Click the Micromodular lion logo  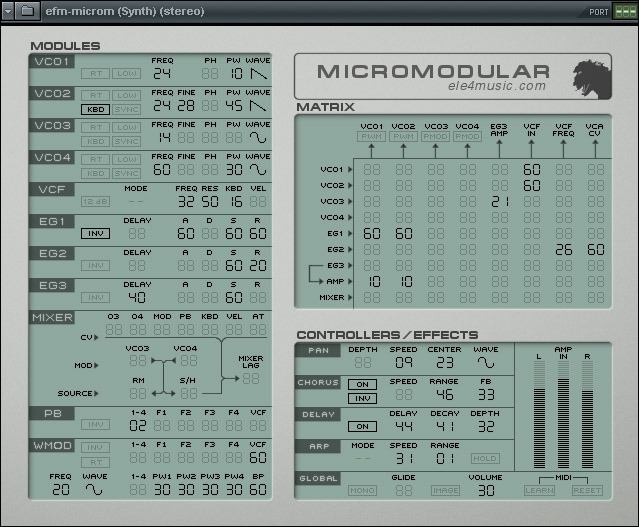[592, 79]
